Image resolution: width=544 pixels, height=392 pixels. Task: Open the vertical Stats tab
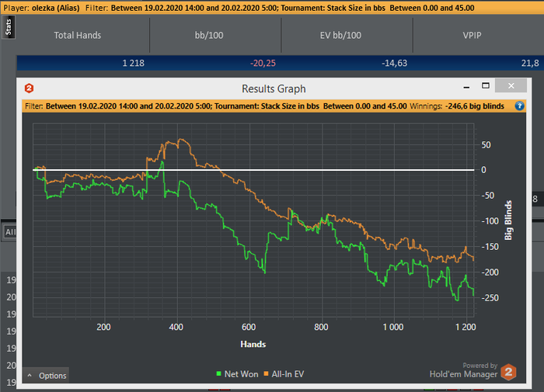tap(9, 27)
